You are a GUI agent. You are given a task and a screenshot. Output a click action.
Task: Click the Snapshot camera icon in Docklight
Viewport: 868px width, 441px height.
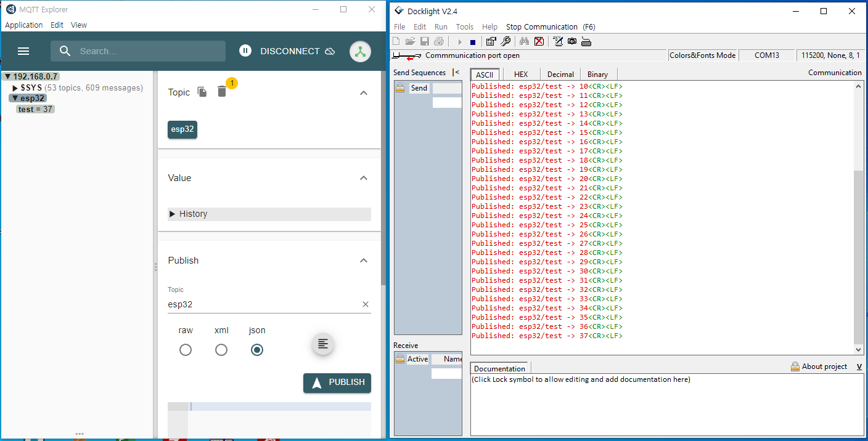(572, 41)
